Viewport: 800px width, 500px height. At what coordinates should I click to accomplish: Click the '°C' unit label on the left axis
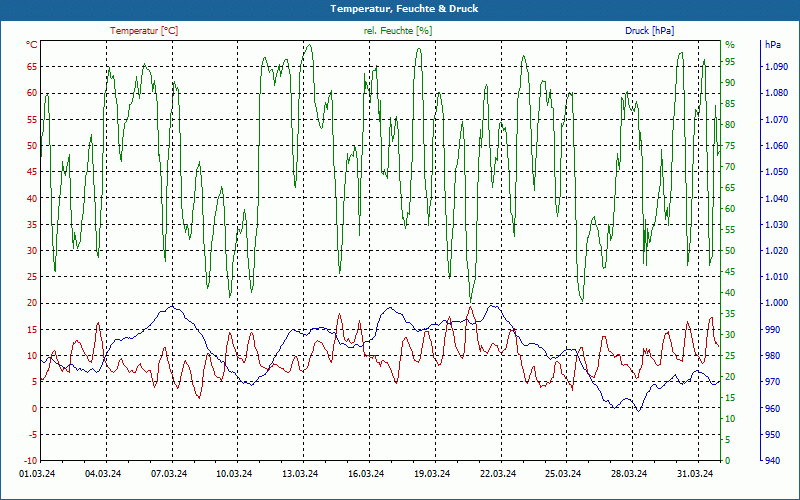(x=32, y=45)
